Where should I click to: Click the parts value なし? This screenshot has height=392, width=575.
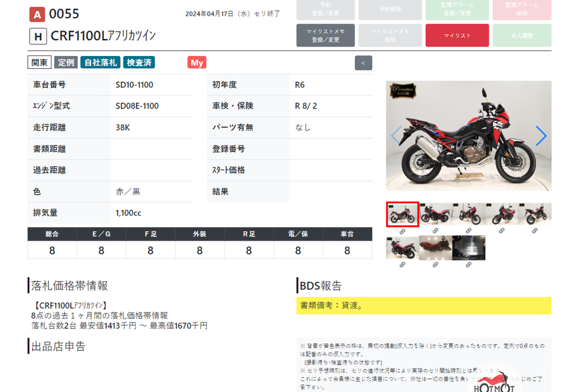coord(303,127)
